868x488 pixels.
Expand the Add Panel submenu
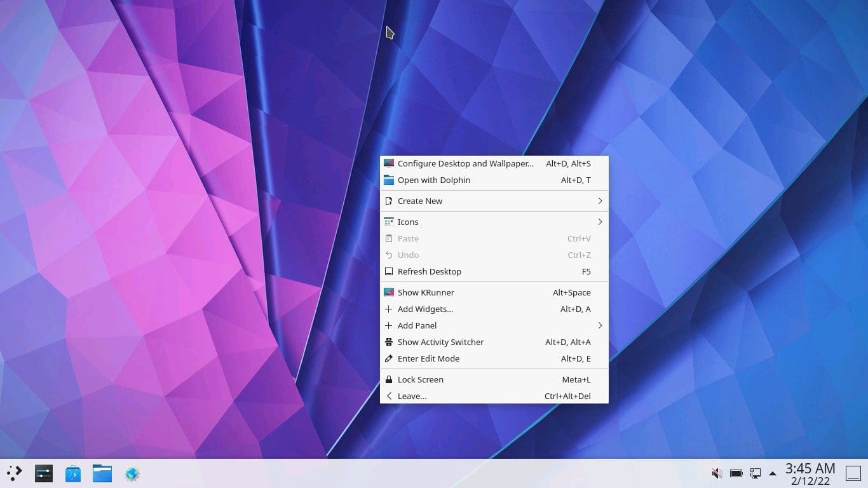click(x=494, y=325)
